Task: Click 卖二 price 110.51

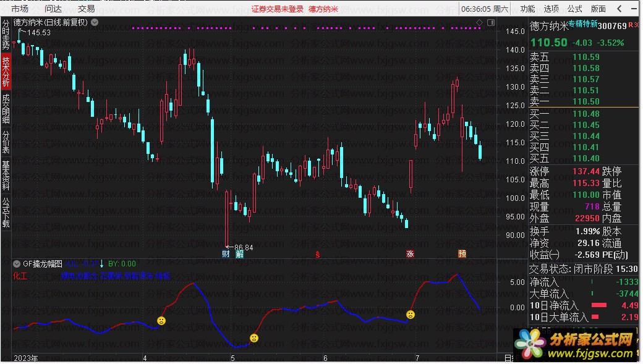Action: (x=586, y=90)
